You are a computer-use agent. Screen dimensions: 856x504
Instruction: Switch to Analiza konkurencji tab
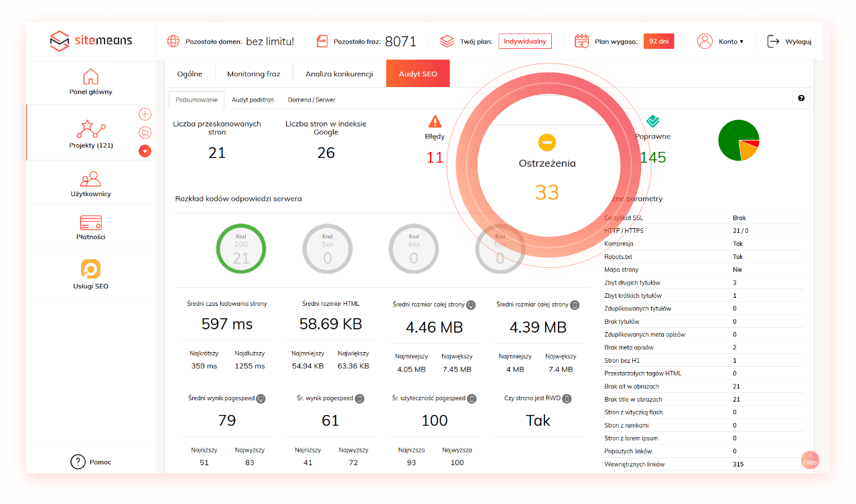click(x=339, y=74)
